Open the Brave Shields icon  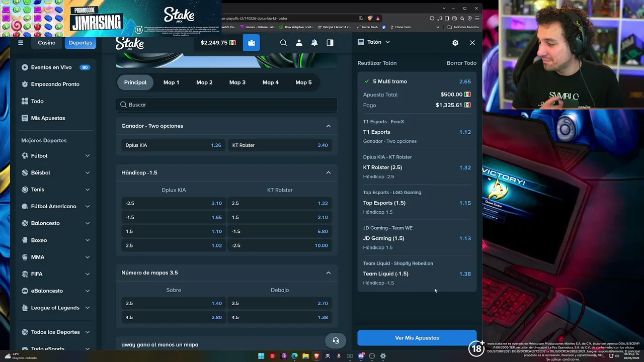(370, 18)
